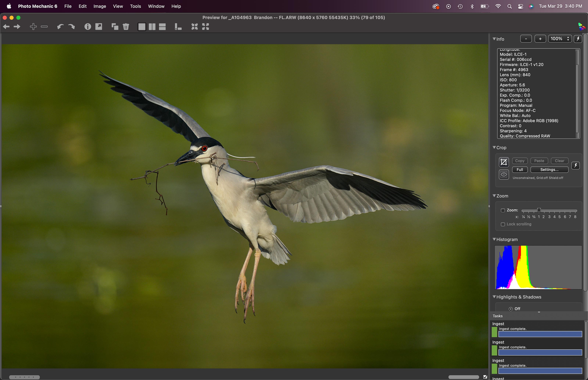Rotate image counter-clockwise
This screenshot has width=588, height=380.
[60, 27]
